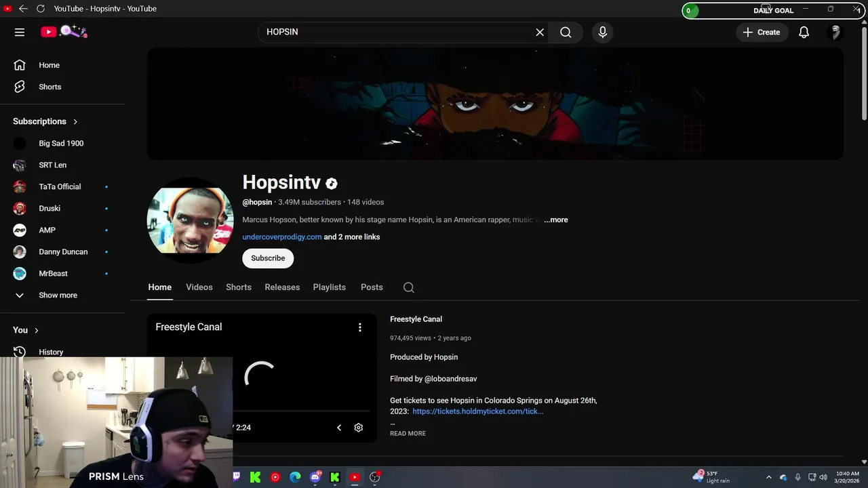This screenshot has height=488, width=868.
Task: Switch to the Playlists tab
Action: (330, 287)
